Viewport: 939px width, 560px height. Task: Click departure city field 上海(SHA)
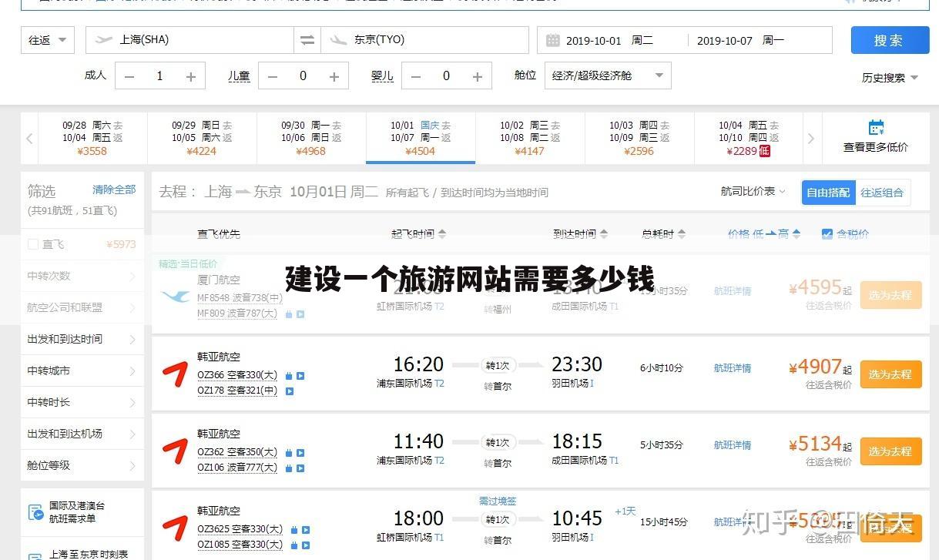click(189, 40)
